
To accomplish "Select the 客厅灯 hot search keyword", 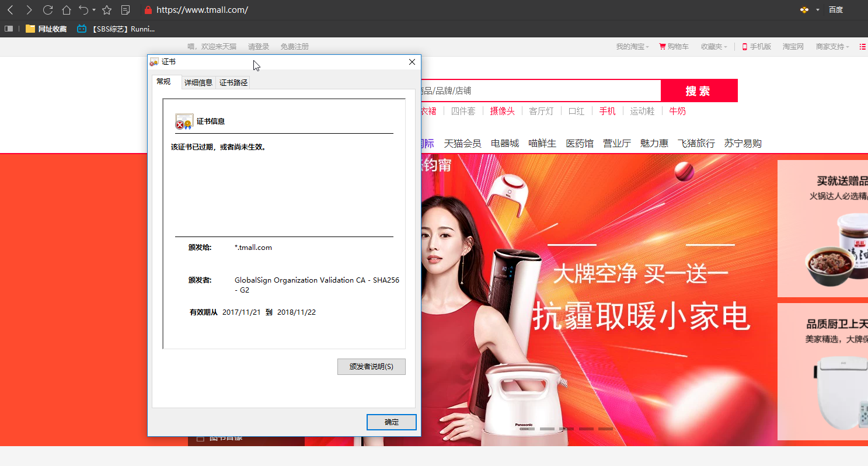I will tap(541, 111).
